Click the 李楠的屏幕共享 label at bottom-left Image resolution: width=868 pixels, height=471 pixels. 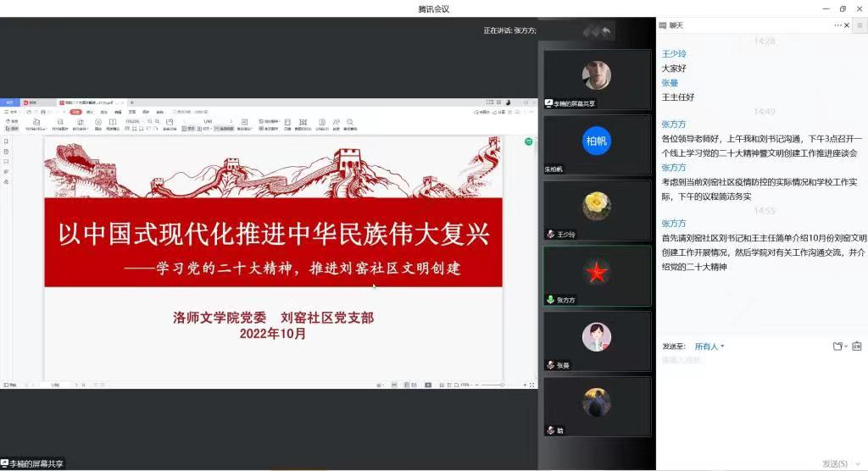pyautogui.click(x=32, y=463)
